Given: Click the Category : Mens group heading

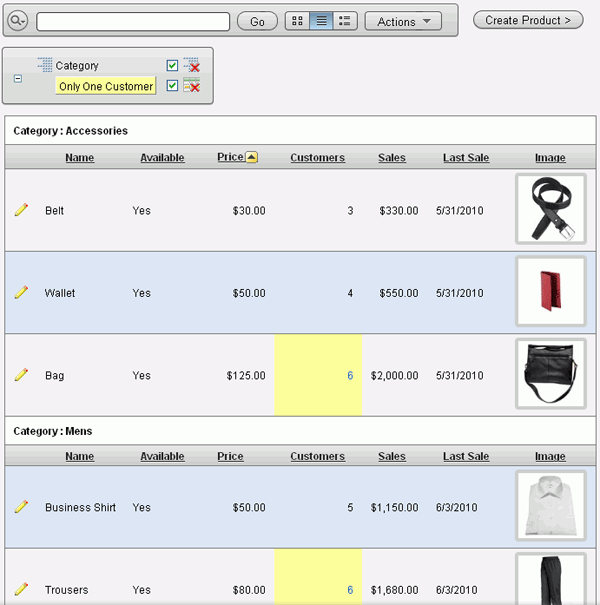Looking at the screenshot, I should (x=52, y=431).
